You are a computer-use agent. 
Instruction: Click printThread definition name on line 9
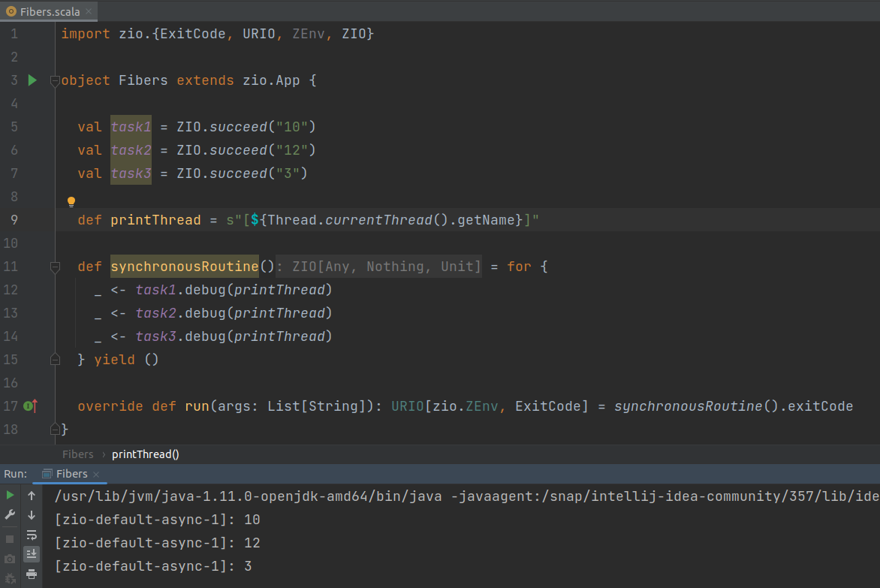[x=155, y=220]
